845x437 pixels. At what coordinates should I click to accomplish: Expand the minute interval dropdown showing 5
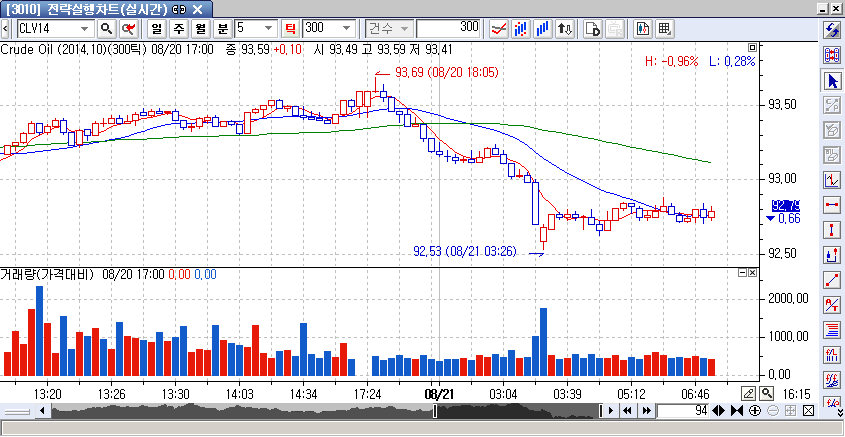[x=272, y=28]
